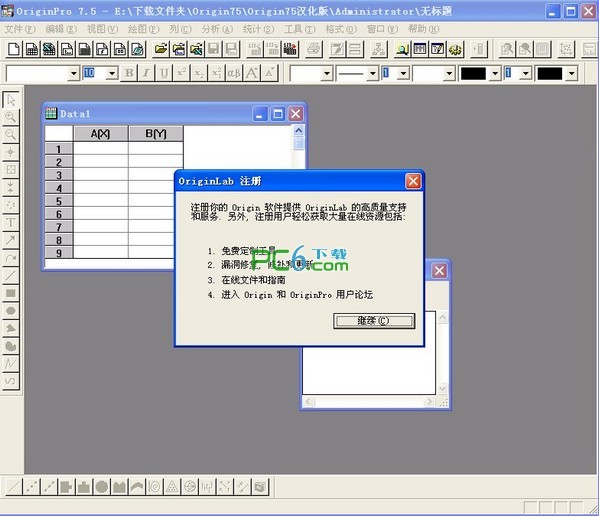Select the Zoom In magnifier tool
599x516 pixels.
[11, 117]
